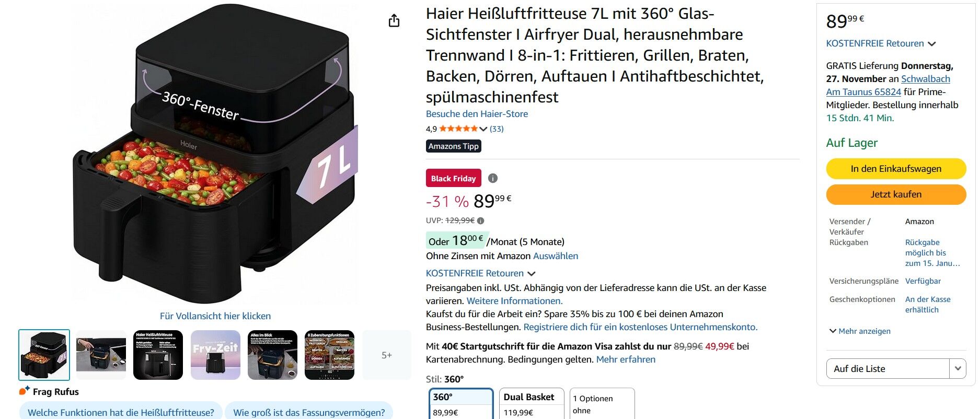The width and height of the screenshot is (980, 419).
Task: Select the hand-opening-fryer second thumbnail
Action: click(101, 355)
